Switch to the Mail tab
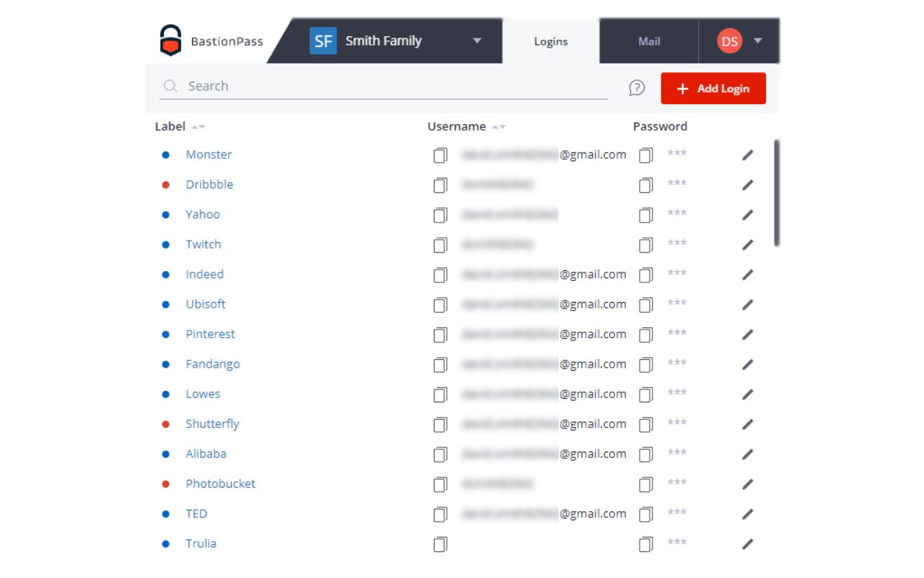This screenshot has width=924, height=578. click(x=649, y=41)
